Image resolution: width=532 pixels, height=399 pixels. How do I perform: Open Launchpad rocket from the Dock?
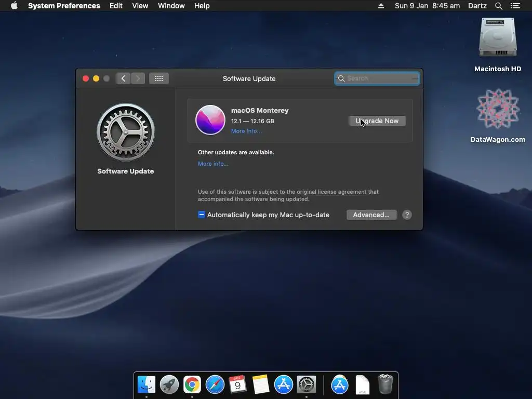(169, 385)
